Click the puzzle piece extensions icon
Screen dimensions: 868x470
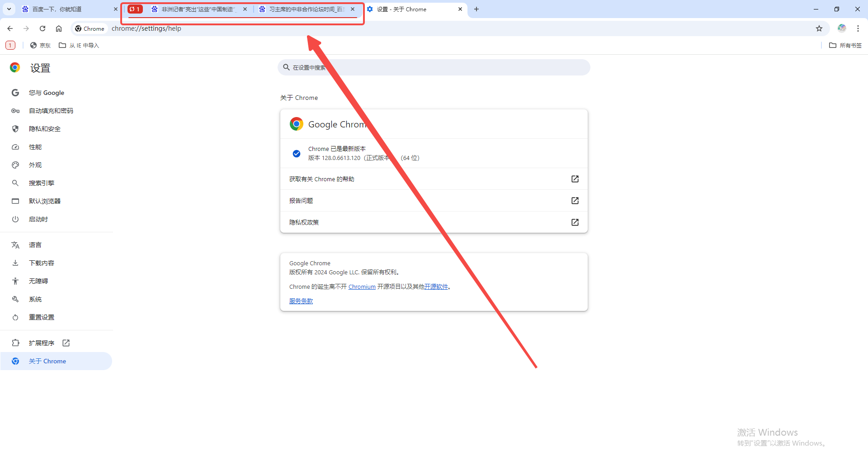[15, 343]
